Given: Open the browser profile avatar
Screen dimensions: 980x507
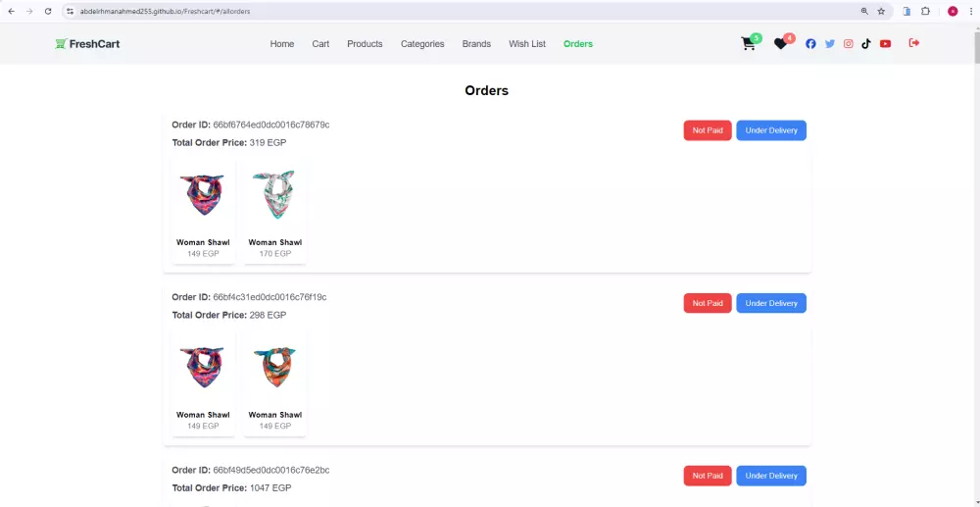Looking at the screenshot, I should click(x=953, y=11).
